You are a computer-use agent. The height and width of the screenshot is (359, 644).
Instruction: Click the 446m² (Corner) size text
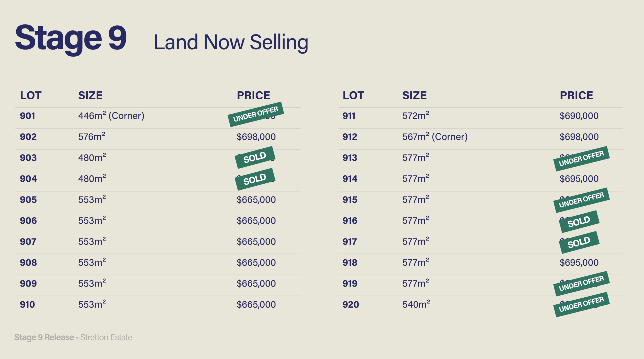coord(111,116)
